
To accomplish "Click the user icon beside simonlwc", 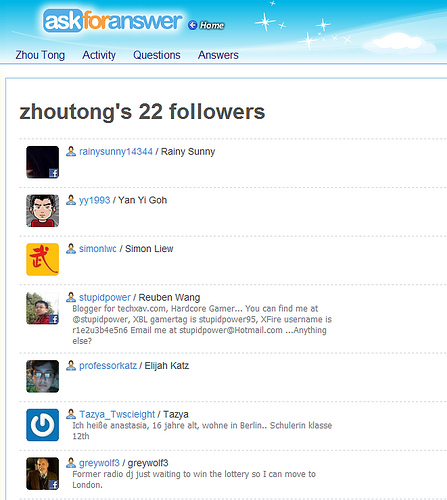I will pos(71,248).
